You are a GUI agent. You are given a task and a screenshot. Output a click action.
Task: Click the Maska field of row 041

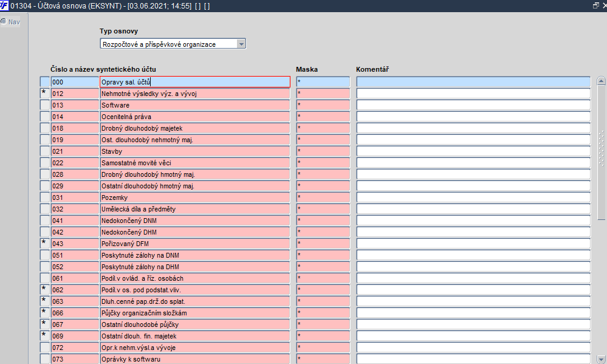coord(323,221)
